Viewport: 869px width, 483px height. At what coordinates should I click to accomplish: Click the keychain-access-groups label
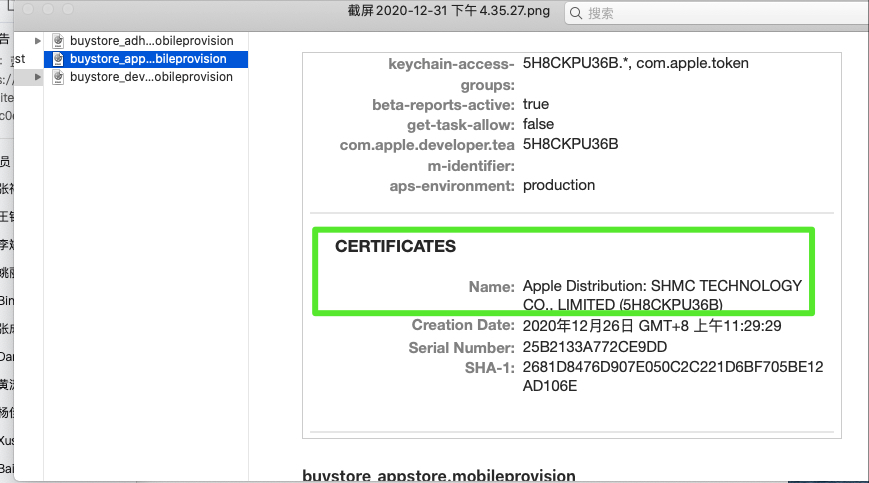[451, 74]
